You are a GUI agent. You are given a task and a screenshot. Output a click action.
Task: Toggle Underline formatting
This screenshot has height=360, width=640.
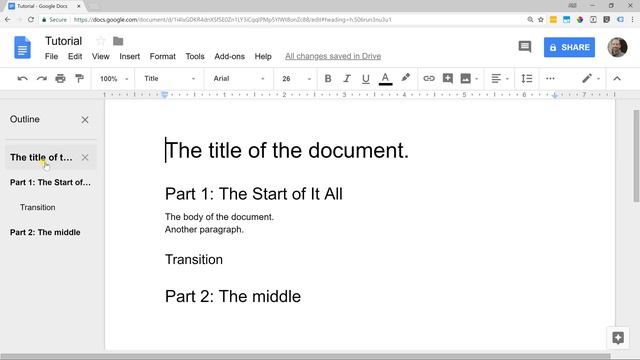click(x=366, y=79)
